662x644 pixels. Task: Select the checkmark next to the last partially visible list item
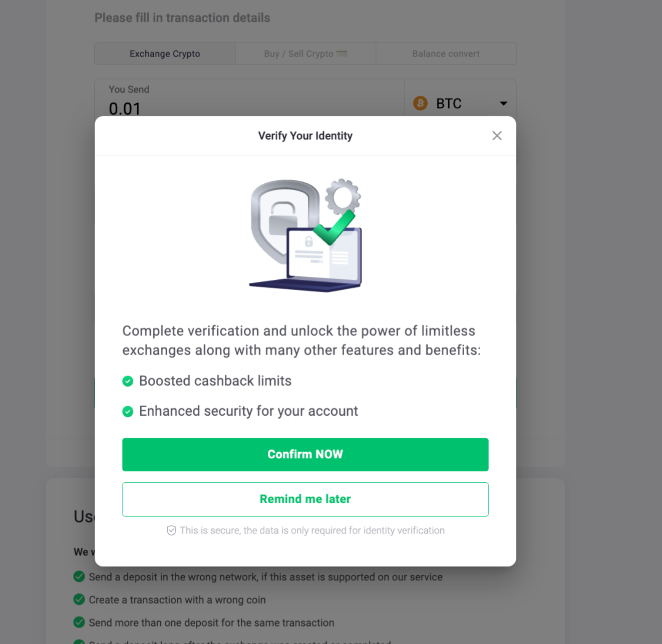(x=79, y=642)
